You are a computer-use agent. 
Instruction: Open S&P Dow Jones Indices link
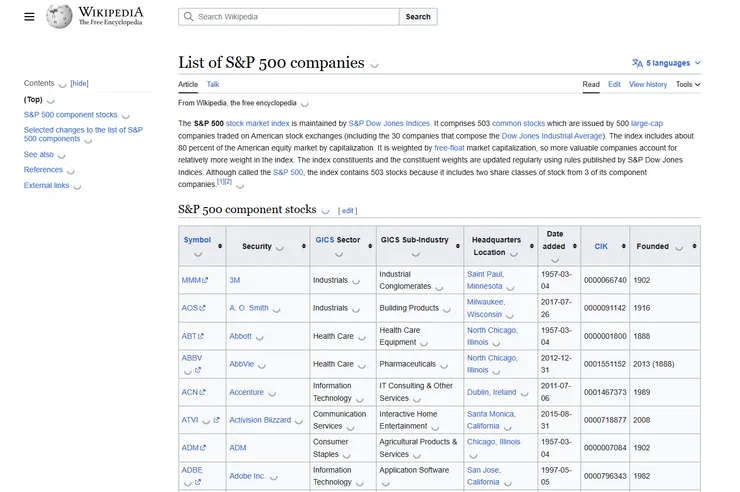[389, 124]
